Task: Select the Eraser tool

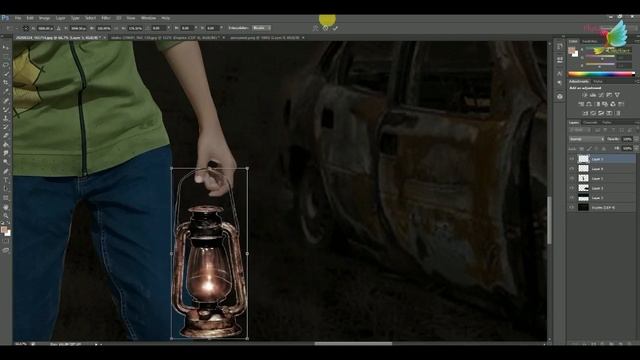Action: pyautogui.click(x=6, y=136)
